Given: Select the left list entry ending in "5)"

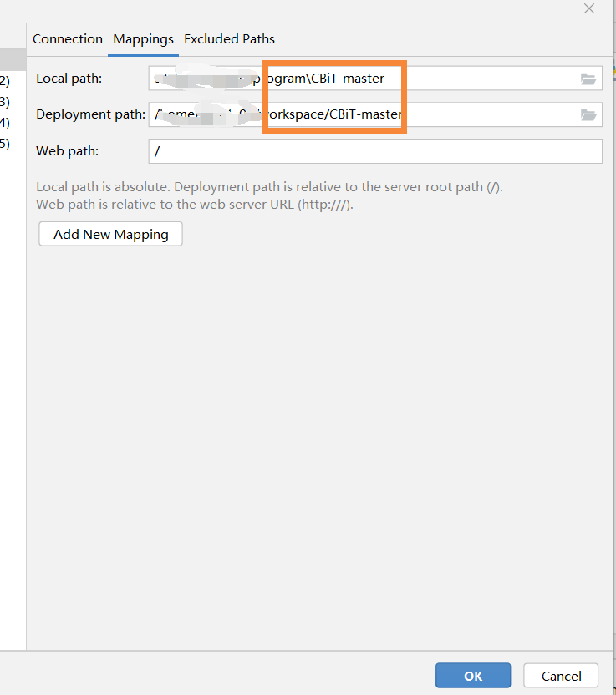Looking at the screenshot, I should (5, 144).
